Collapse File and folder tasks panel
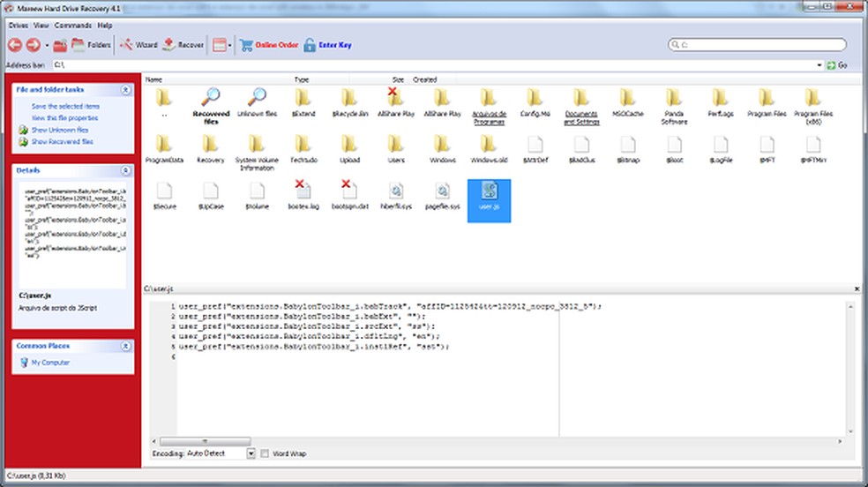The height and width of the screenshot is (487, 868). click(125, 90)
